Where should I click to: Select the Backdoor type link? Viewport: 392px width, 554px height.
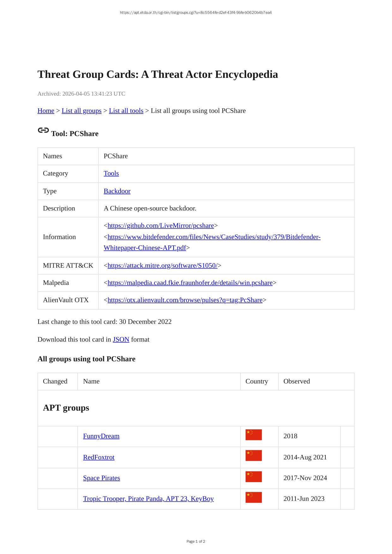pyautogui.click(x=117, y=191)
